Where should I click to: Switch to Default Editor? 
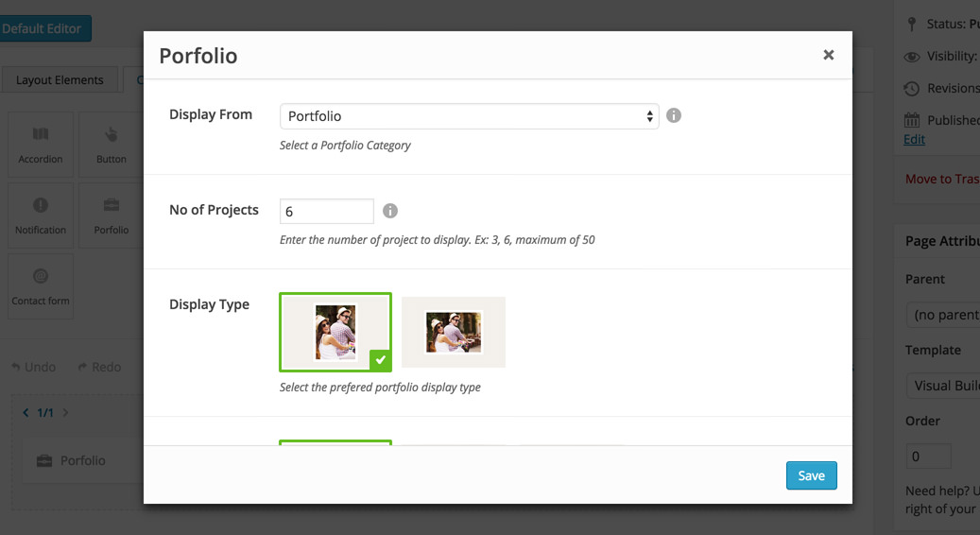43,28
